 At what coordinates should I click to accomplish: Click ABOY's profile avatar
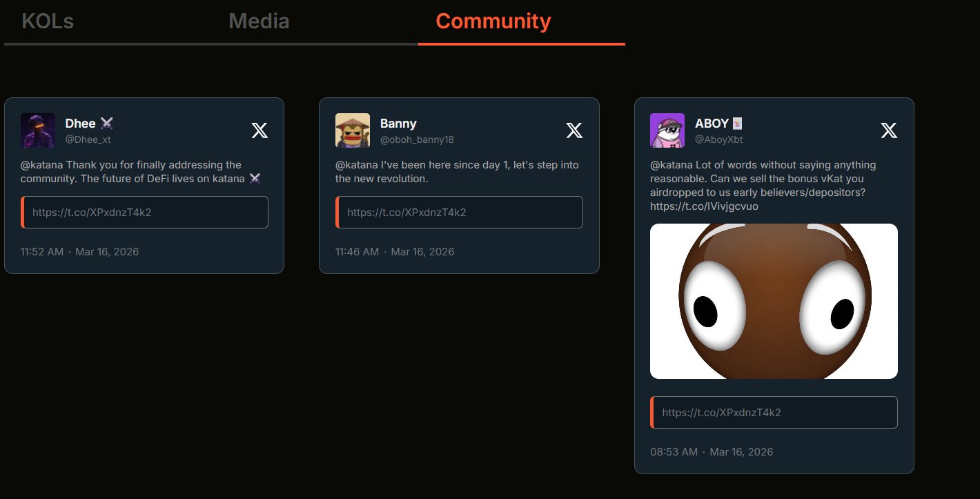pyautogui.click(x=667, y=130)
